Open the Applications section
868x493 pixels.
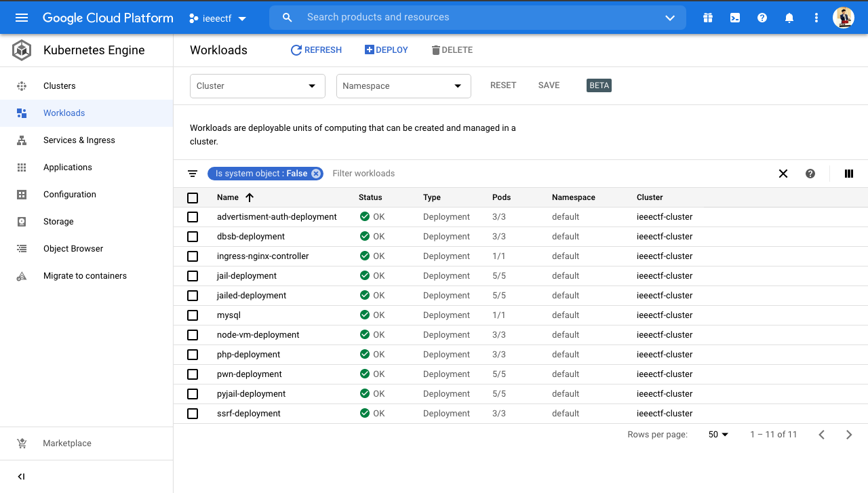tap(67, 167)
